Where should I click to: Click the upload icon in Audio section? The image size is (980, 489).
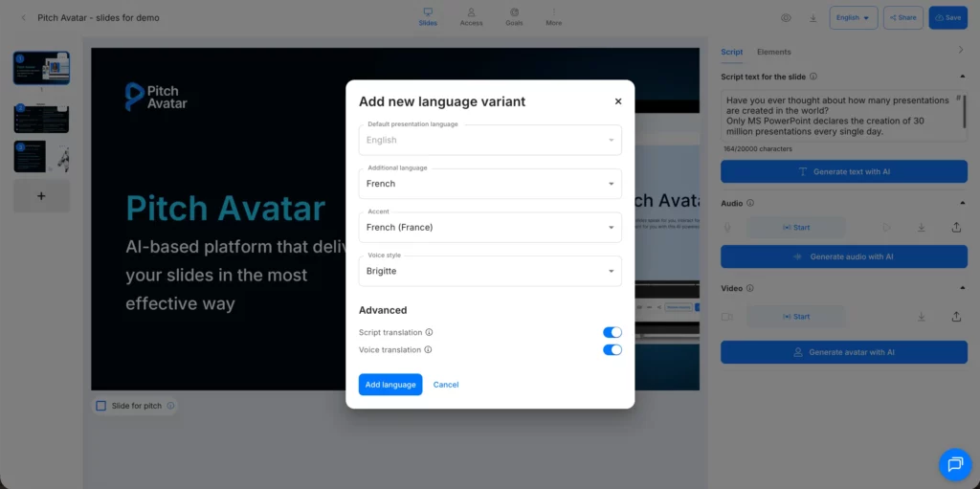point(956,228)
